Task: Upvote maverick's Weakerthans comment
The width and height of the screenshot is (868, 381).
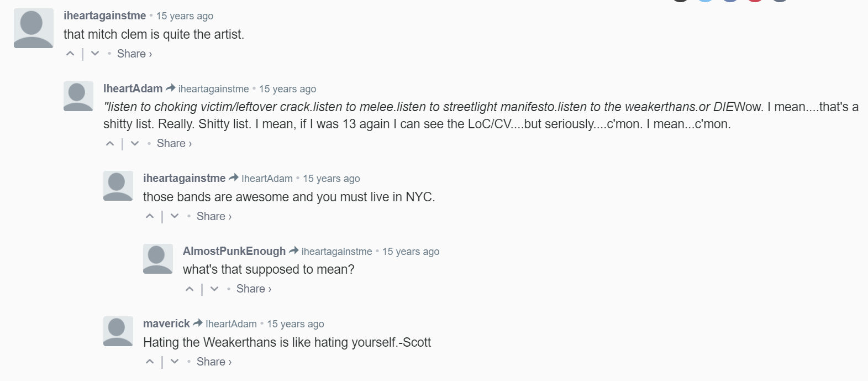Action: [150, 362]
